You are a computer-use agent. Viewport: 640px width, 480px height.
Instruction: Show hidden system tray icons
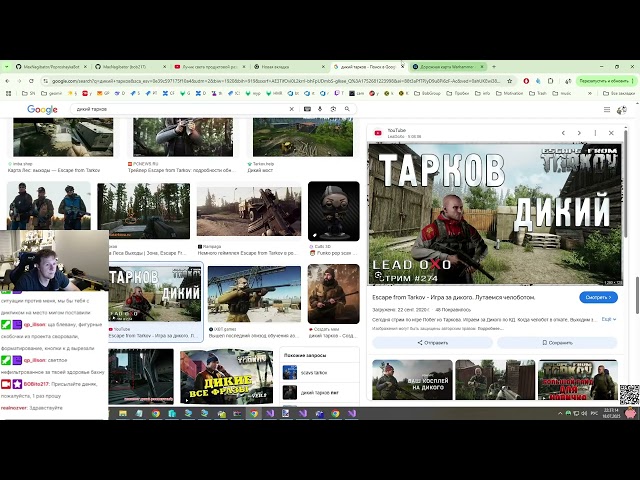(560, 413)
